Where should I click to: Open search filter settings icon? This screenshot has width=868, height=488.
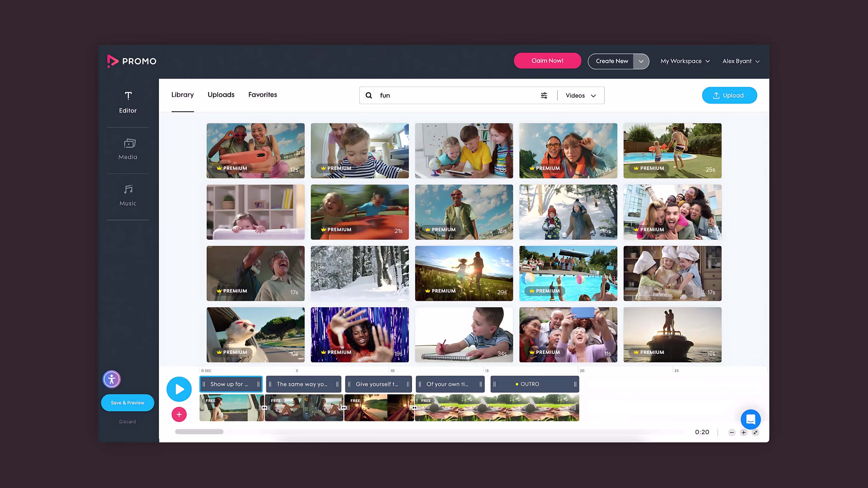[544, 95]
